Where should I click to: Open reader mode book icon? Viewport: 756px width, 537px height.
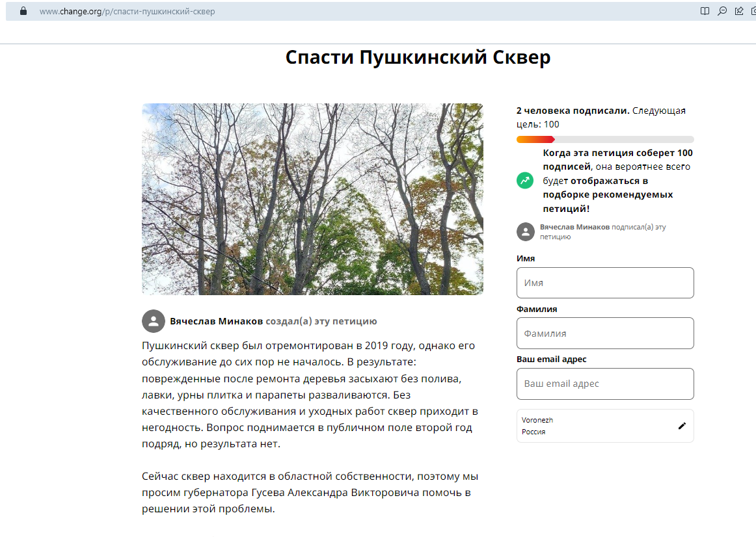tap(705, 11)
